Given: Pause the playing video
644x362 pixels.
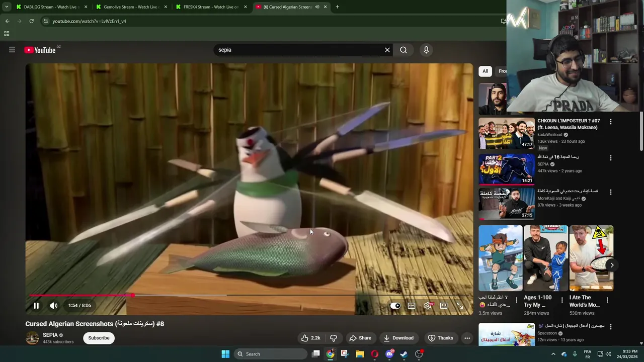Looking at the screenshot, I should (36, 306).
